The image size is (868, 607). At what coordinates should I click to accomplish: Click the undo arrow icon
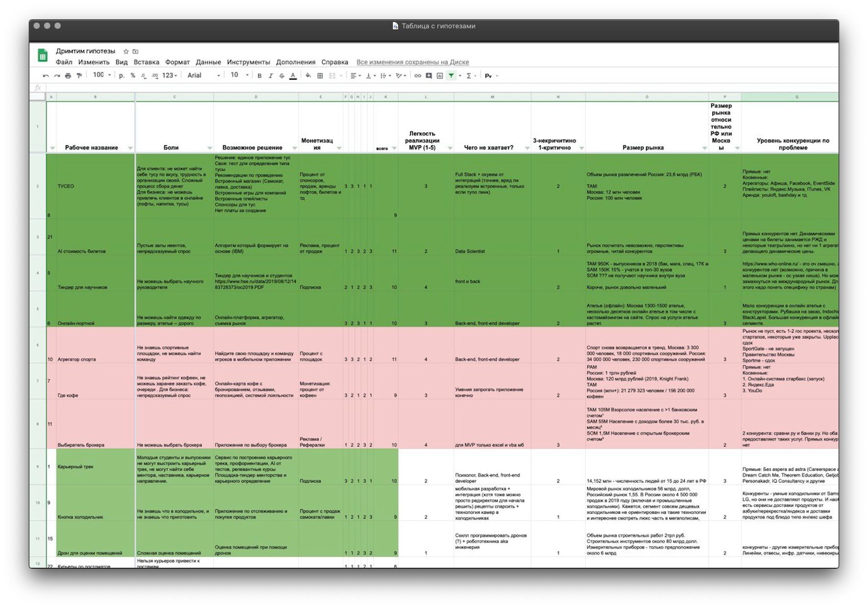(46, 76)
